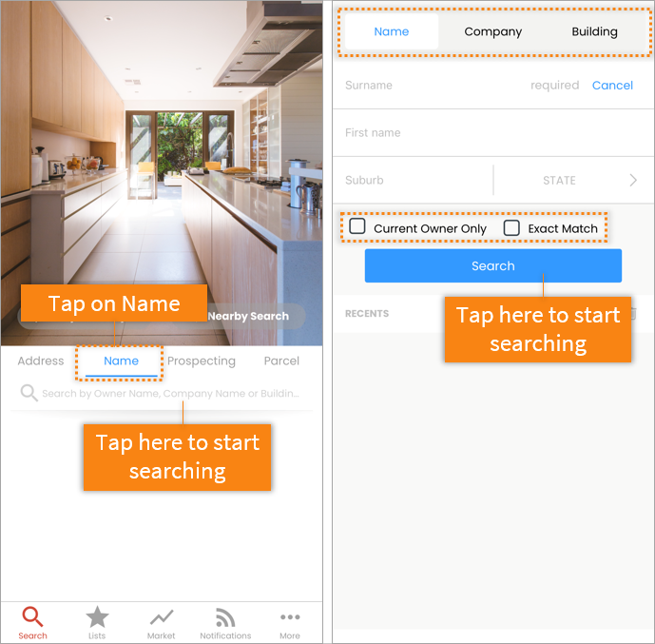Tap the blue Search button

[x=493, y=265]
